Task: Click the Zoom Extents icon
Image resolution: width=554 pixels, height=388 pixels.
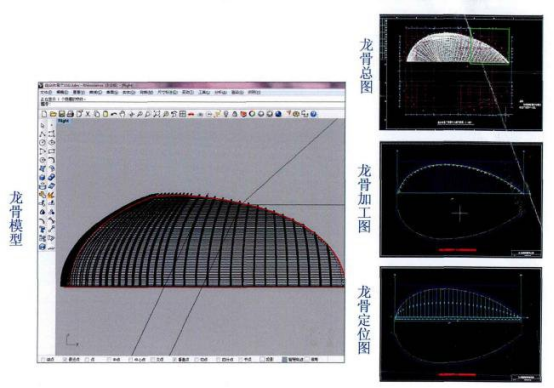Action: (157, 114)
